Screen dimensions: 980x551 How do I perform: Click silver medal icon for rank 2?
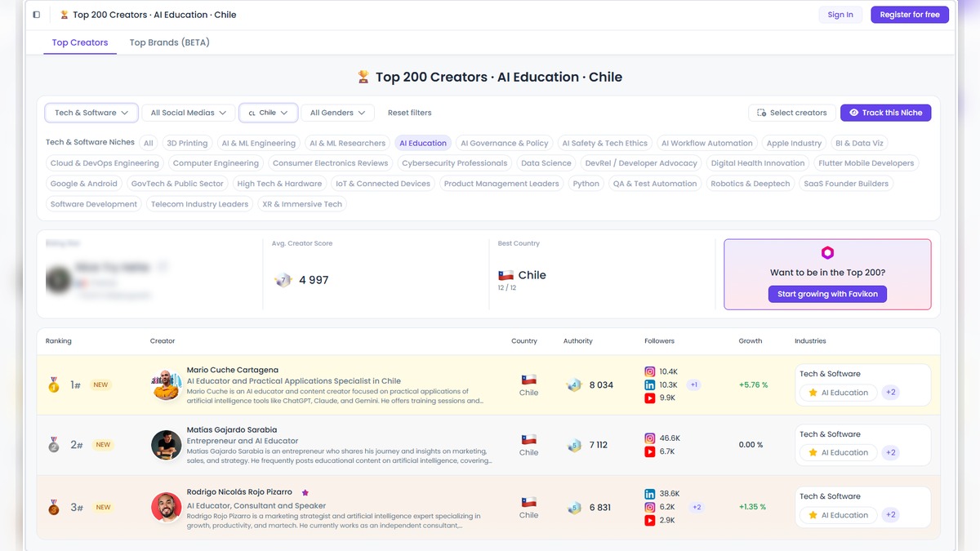pyautogui.click(x=54, y=445)
